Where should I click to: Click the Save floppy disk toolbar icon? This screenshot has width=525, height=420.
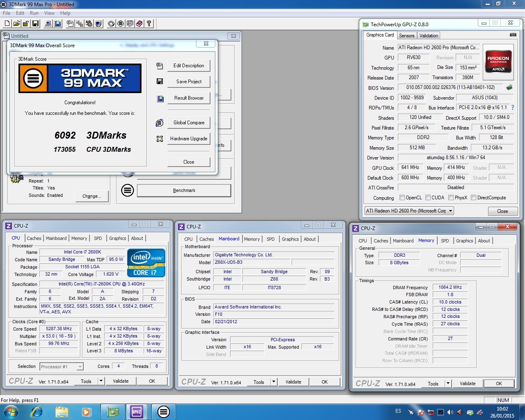pyautogui.click(x=35, y=23)
